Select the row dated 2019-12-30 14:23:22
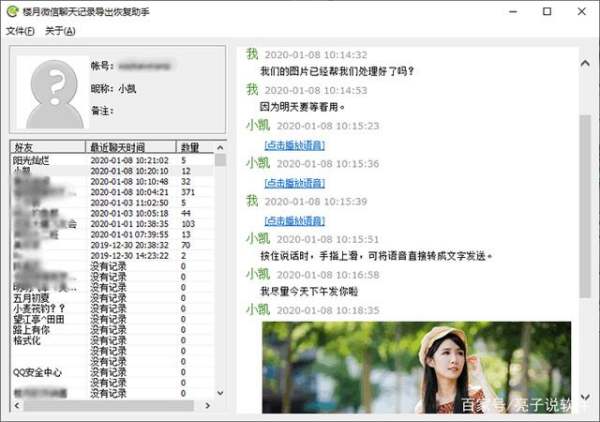Screen dimensions: 600x422 click(112, 256)
